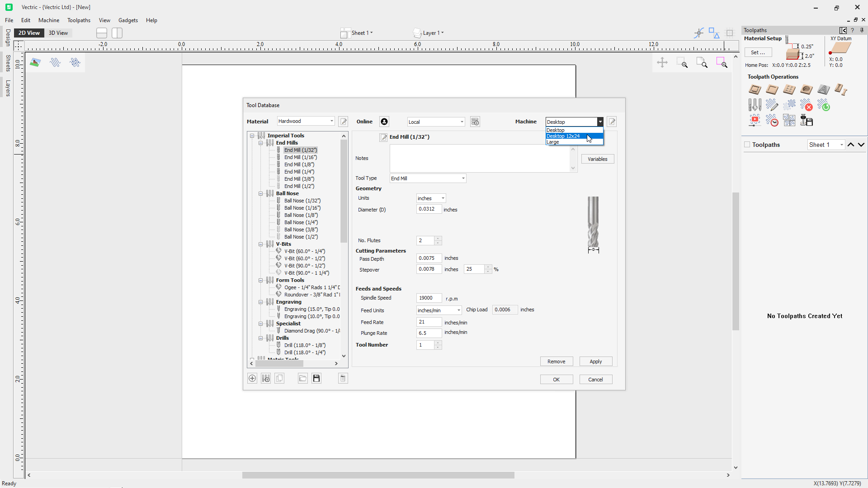Open the Gadgets menu
The height and width of the screenshot is (488, 868).
click(x=128, y=20)
